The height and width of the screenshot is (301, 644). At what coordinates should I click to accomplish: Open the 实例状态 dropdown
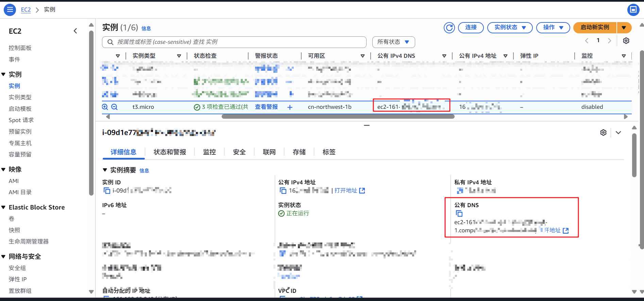tap(510, 28)
